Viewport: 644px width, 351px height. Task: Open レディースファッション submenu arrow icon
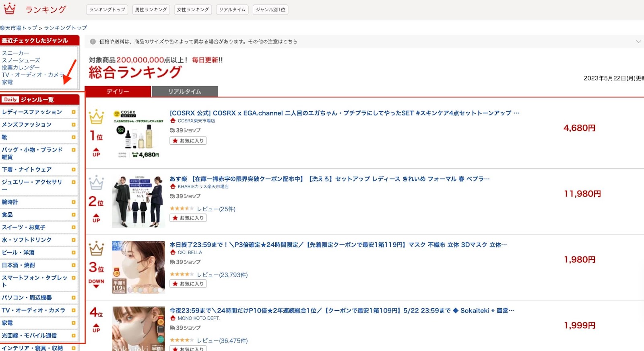click(x=73, y=112)
